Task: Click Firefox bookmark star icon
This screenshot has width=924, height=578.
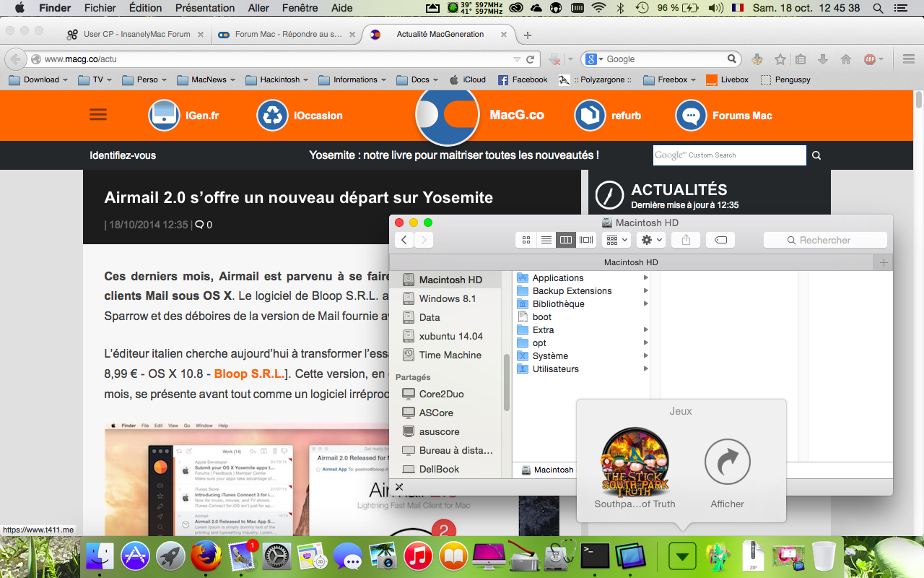Action: coord(780,59)
